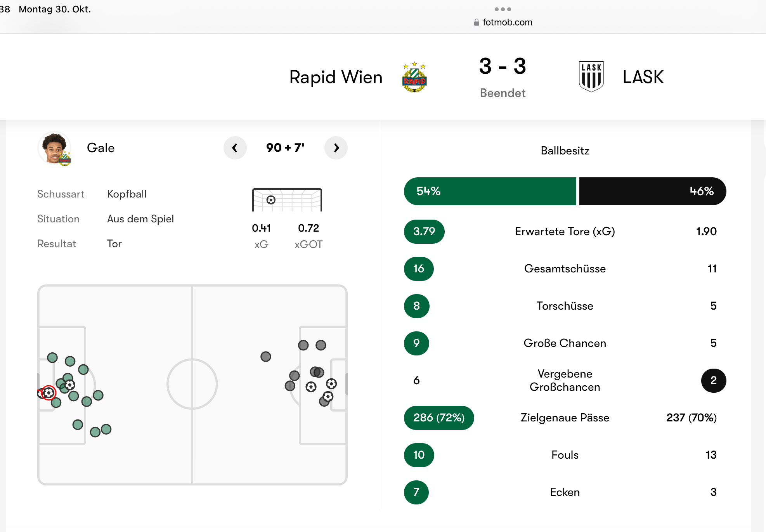Image resolution: width=766 pixels, height=532 pixels.
Task: Tap the fotmob.com address bar
Action: click(x=503, y=22)
